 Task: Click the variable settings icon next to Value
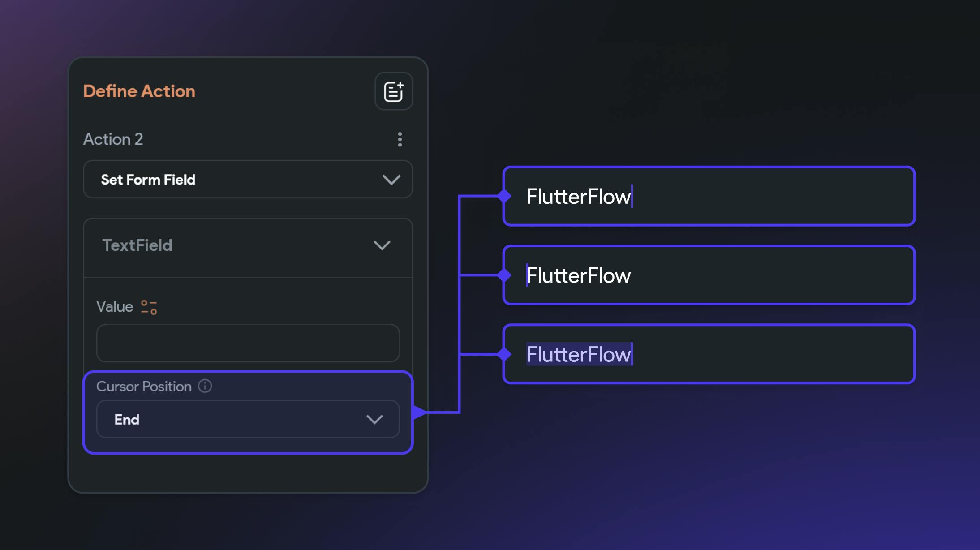(149, 307)
